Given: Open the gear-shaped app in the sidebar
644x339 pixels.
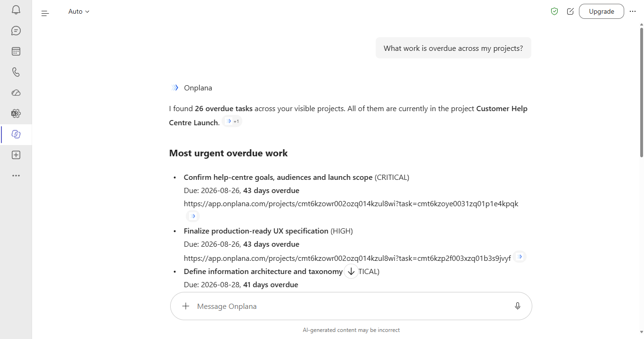Looking at the screenshot, I should tap(16, 113).
